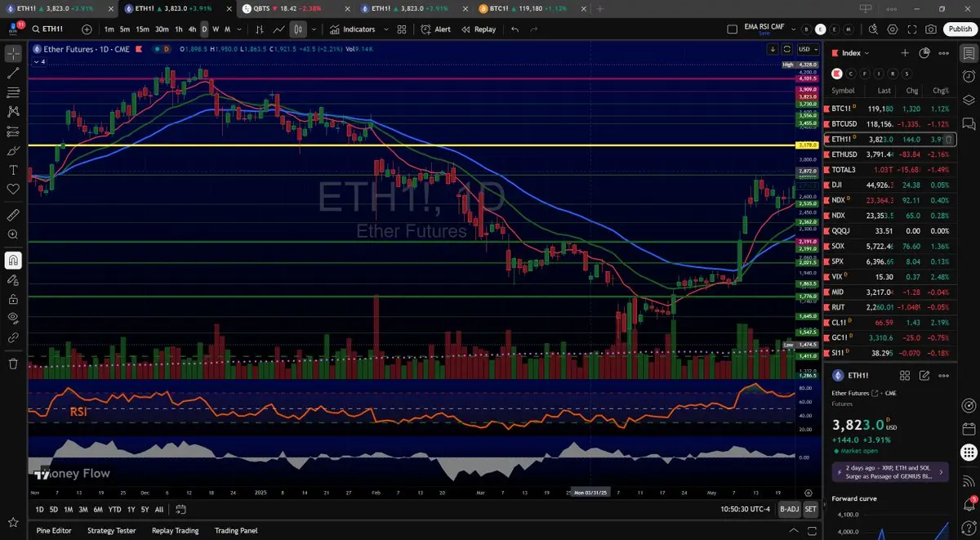Toggle the SET settlement button
The width and height of the screenshot is (980, 540).
[x=810, y=509]
